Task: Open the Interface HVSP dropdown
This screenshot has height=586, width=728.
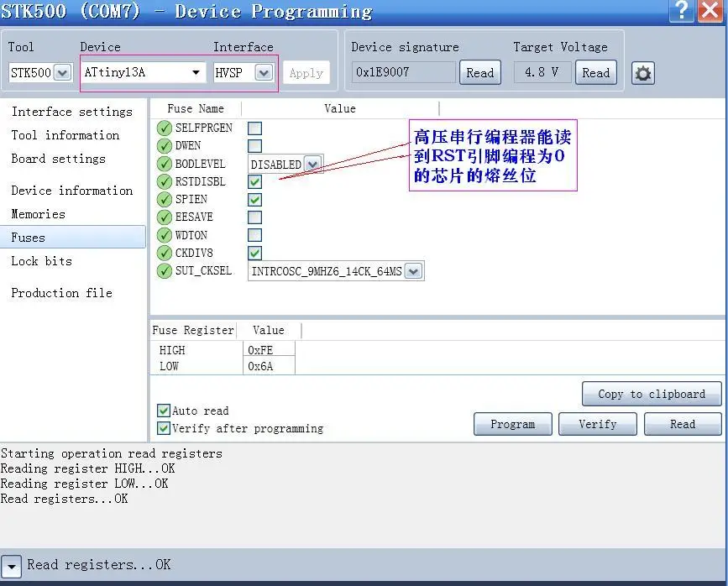Action: click(243, 72)
